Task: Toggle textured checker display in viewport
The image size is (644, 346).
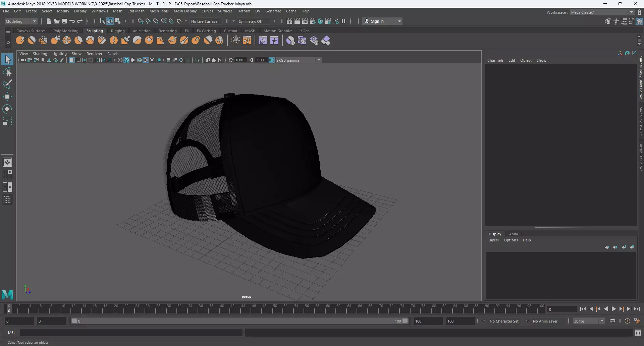Action: 146,60
